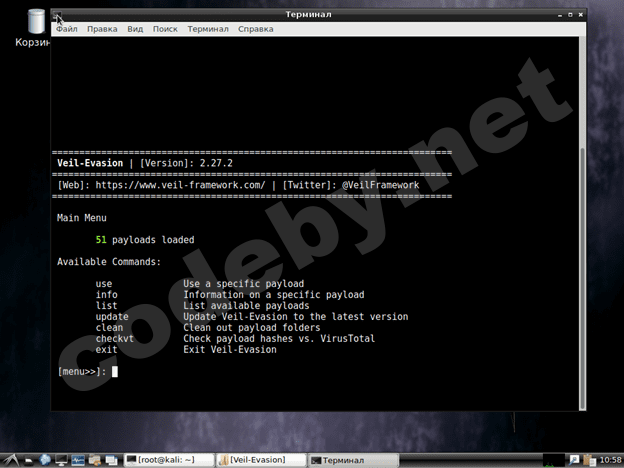Switch to the Терминал taskbar window
624x468 pixels.
[353, 460]
